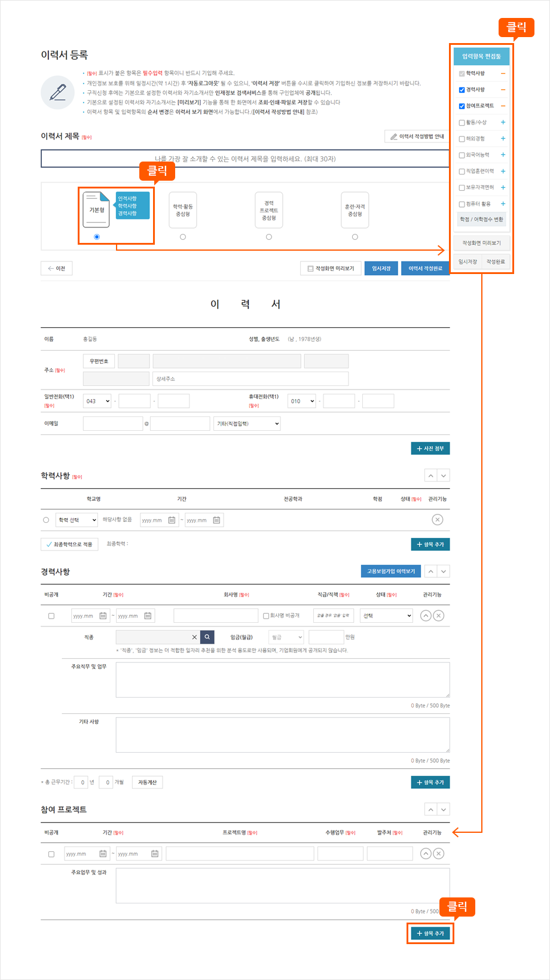Screen dimensions: 550x980
Task: Click the resume title input field
Action: point(245,159)
